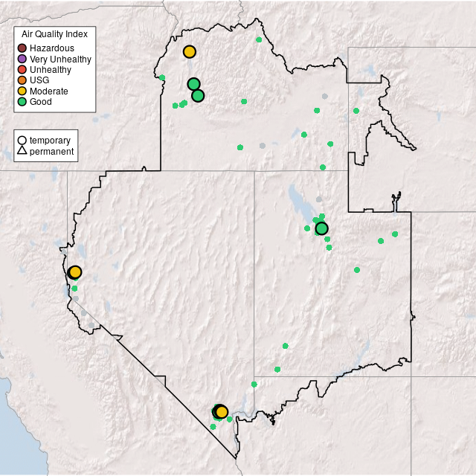Click the Unhealthy red legend circle

(22, 69)
